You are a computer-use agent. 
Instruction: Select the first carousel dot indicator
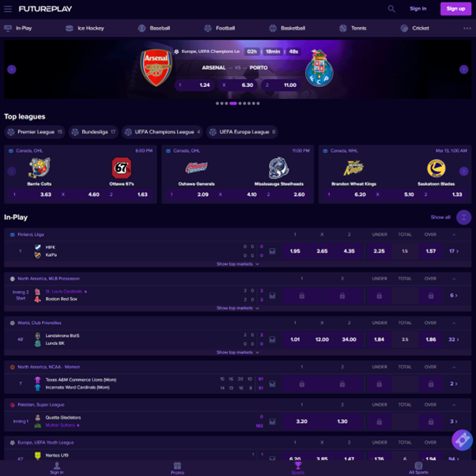pyautogui.click(x=217, y=104)
